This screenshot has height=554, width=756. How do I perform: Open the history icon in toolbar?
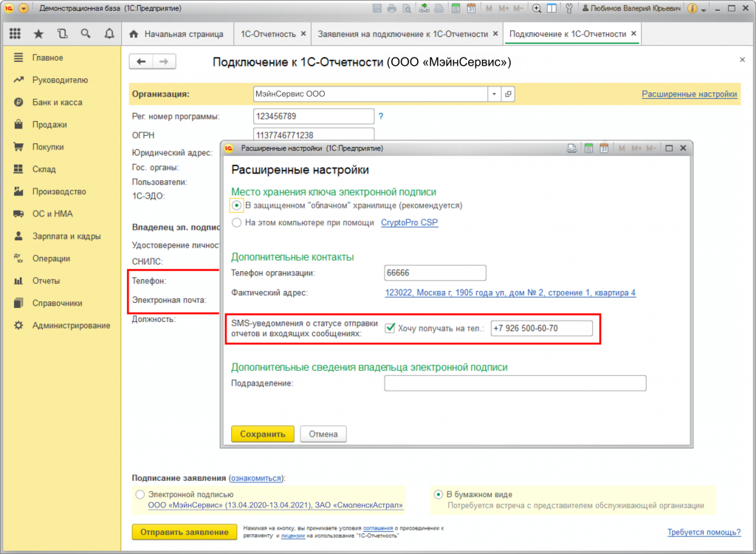click(x=62, y=34)
